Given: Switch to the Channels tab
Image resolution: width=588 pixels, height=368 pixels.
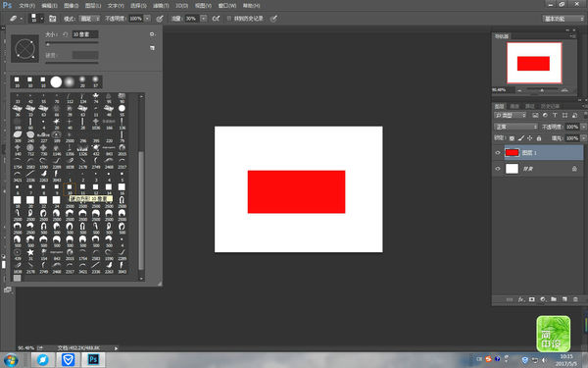Looking at the screenshot, I should coord(514,107).
